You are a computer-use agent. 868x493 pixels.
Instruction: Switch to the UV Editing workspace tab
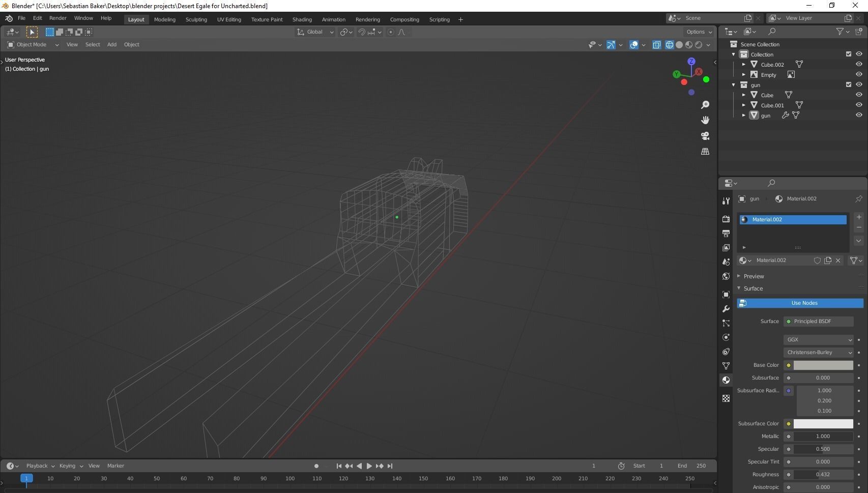tap(229, 19)
